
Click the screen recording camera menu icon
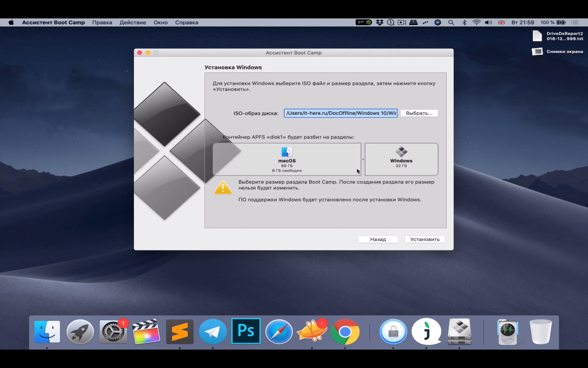(402, 22)
